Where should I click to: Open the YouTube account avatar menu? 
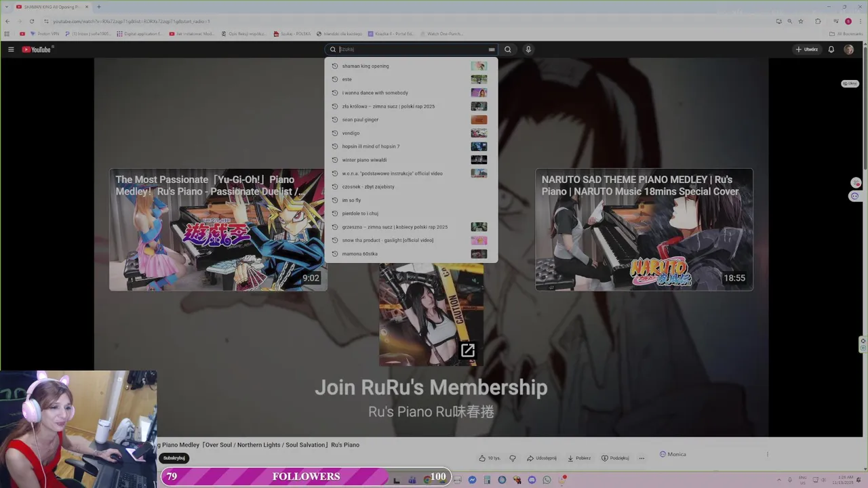coord(849,49)
